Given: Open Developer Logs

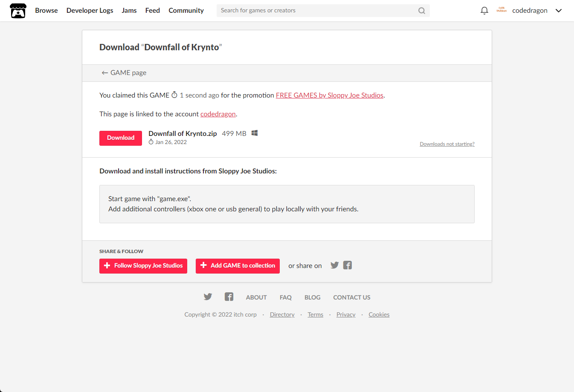Looking at the screenshot, I should 90,11.
